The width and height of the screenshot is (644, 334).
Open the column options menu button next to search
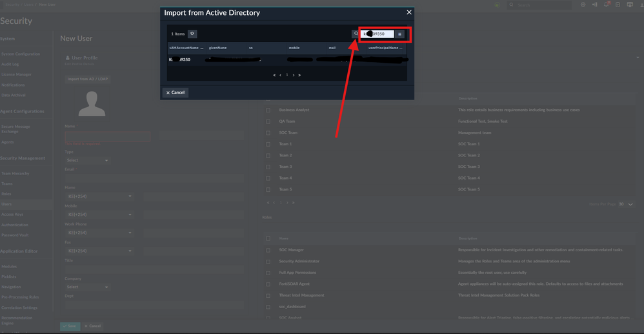(x=399, y=34)
